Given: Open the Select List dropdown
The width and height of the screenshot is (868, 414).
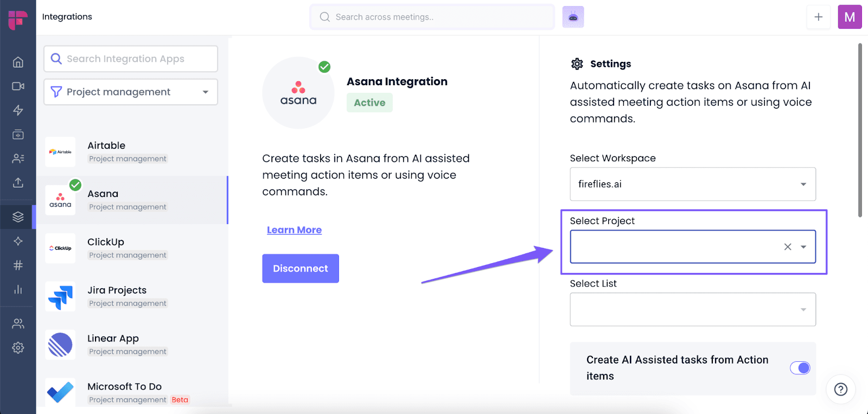Looking at the screenshot, I should tap(693, 309).
